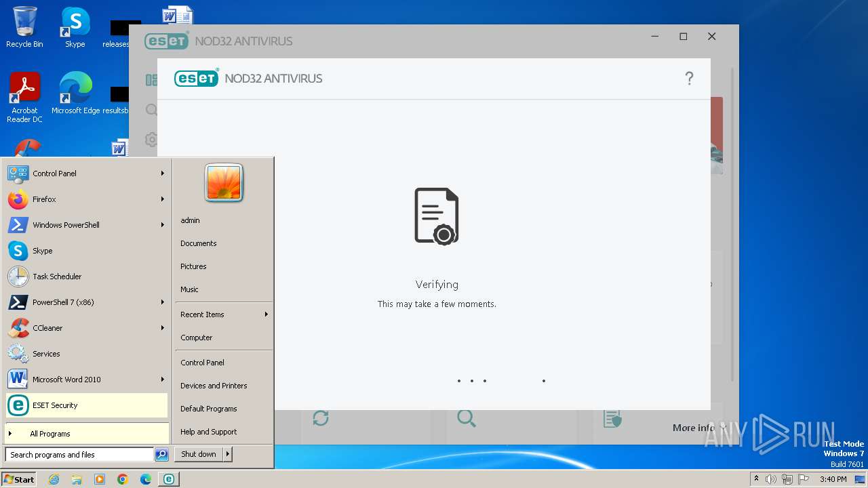The image size is (868, 488).
Task: Click the search magnifier button in Start menu
Action: click(161, 455)
